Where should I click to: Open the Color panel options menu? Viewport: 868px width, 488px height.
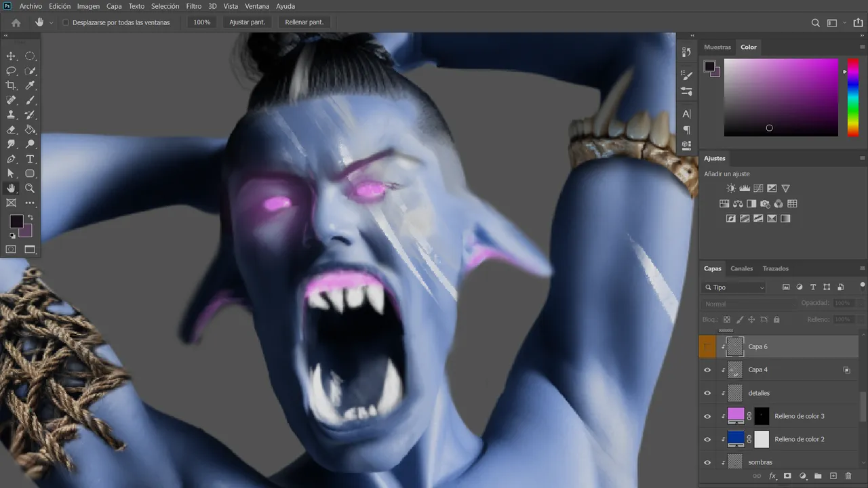862,47
